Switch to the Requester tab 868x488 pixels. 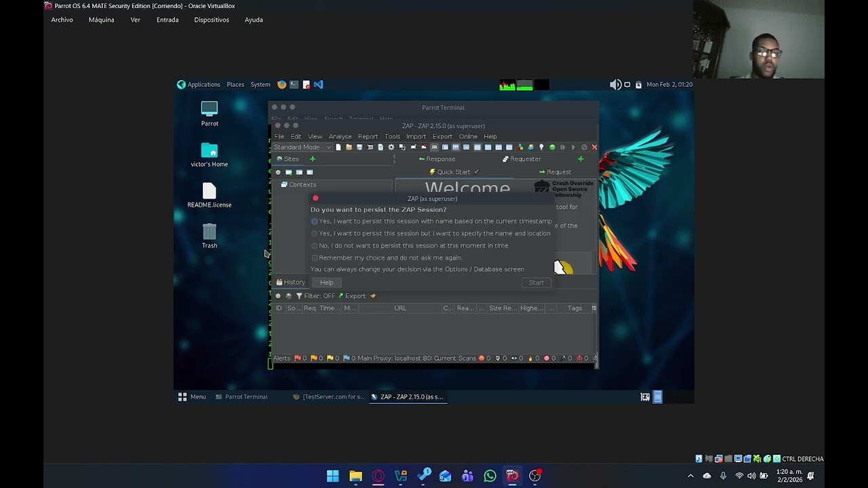(x=521, y=159)
